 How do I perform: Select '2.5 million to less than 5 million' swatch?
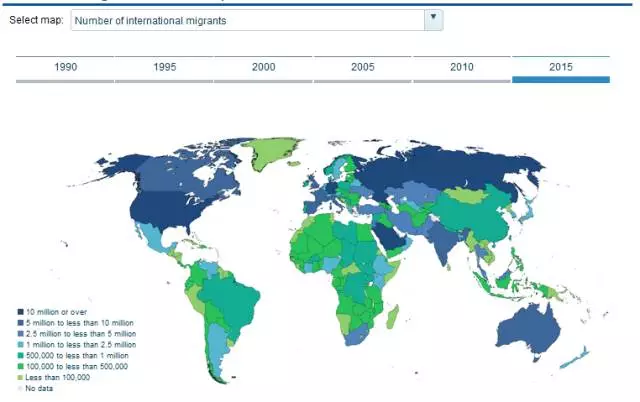point(19,332)
